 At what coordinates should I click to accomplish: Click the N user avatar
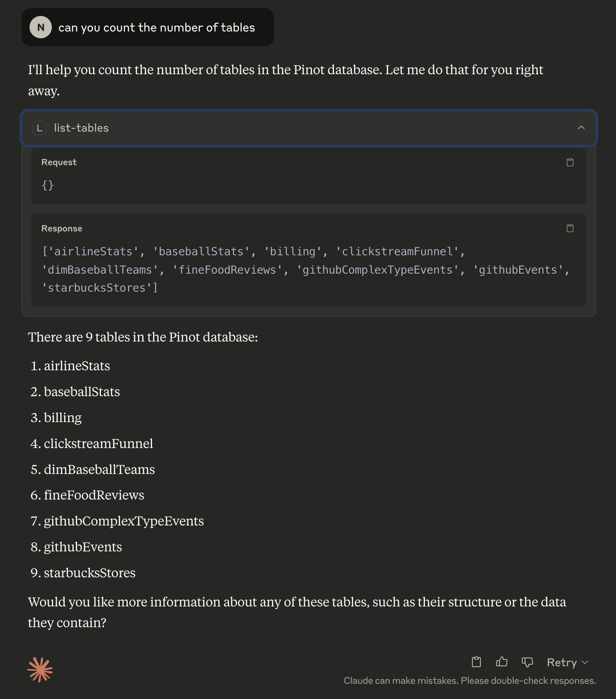[x=41, y=27]
